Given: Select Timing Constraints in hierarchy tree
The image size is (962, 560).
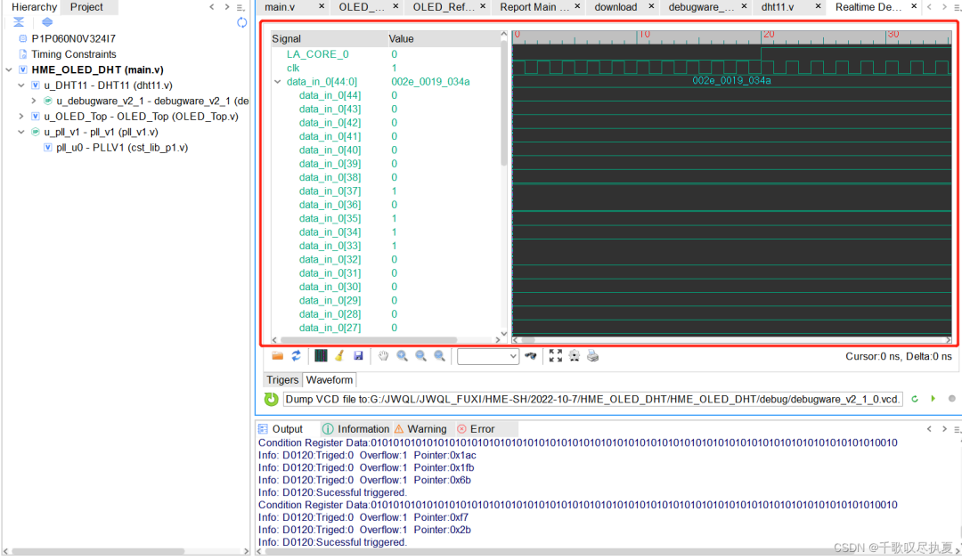Looking at the screenshot, I should coord(73,54).
